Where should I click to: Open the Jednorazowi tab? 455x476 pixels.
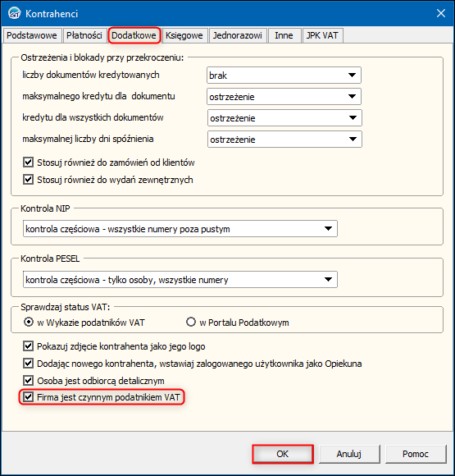[x=237, y=35]
